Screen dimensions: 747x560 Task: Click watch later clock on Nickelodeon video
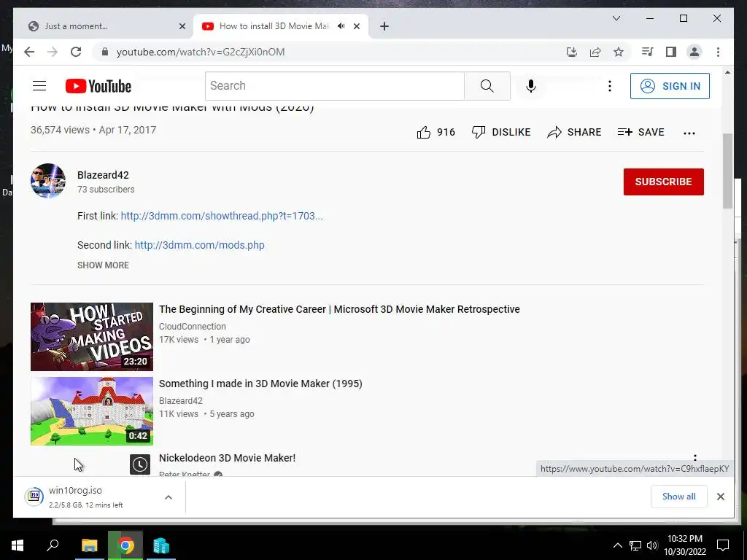[140, 464]
